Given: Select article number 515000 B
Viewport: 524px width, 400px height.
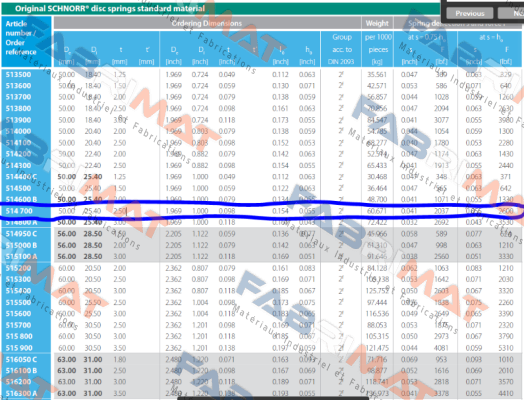Looking at the screenshot, I should [x=21, y=245].
